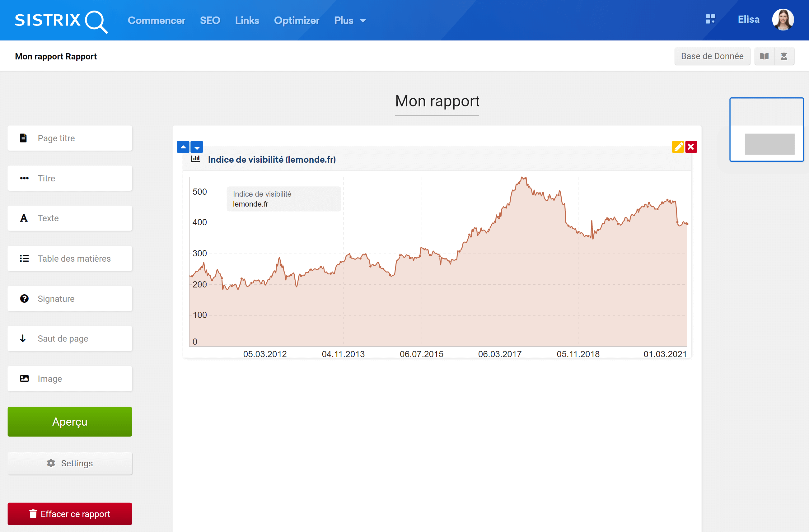809x532 pixels.
Task: Add a Texte element
Action: 70,218
